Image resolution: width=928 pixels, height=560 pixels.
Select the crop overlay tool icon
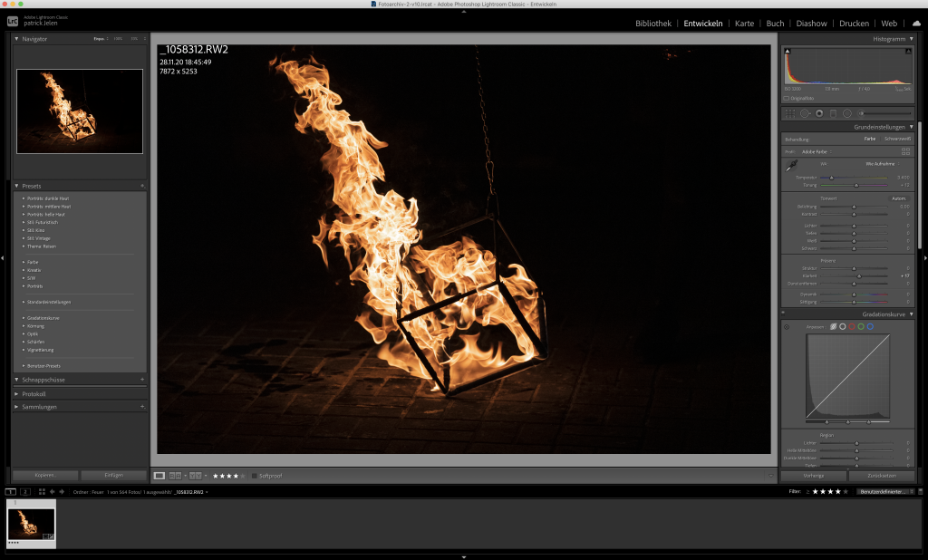click(x=789, y=113)
